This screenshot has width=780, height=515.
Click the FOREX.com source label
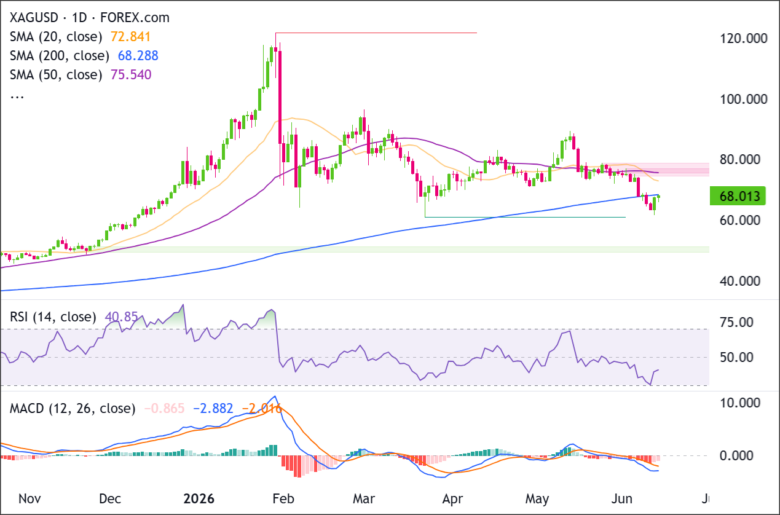click(x=134, y=17)
